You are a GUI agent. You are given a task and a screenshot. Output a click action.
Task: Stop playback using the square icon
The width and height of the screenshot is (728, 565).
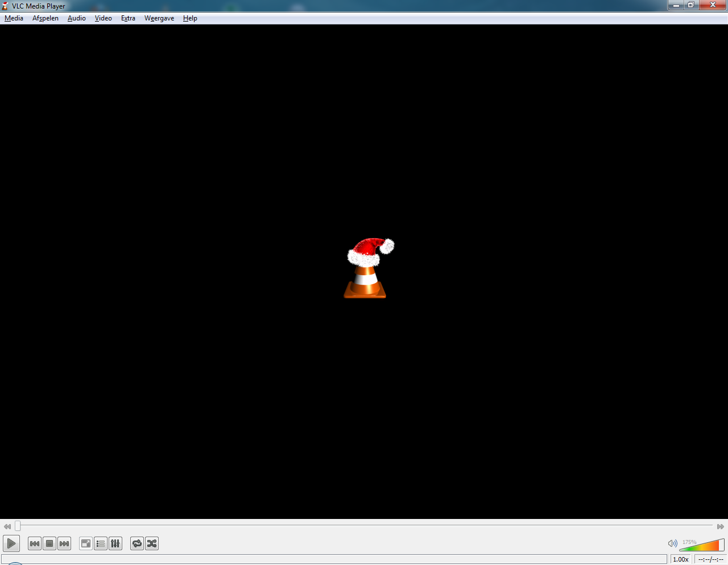click(x=49, y=543)
